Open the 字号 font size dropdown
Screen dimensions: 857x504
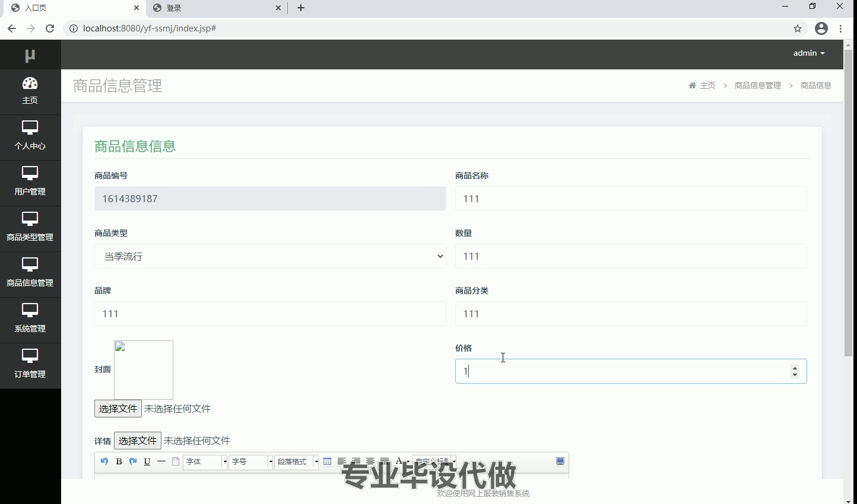coord(251,461)
